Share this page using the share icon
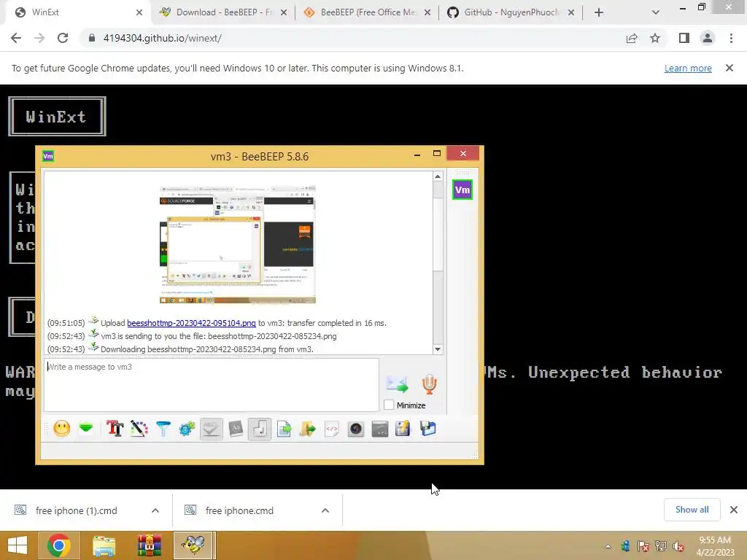The image size is (747, 560). [x=632, y=38]
